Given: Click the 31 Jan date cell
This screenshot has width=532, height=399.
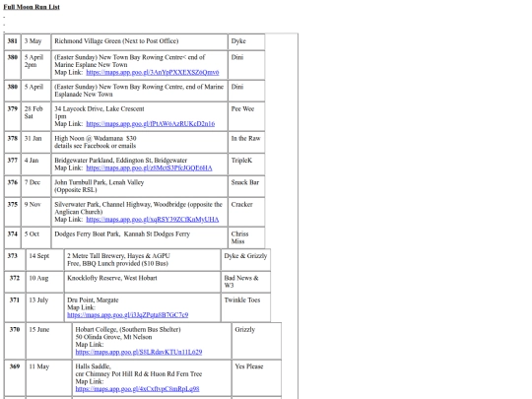Looking at the screenshot, I should [36, 143].
